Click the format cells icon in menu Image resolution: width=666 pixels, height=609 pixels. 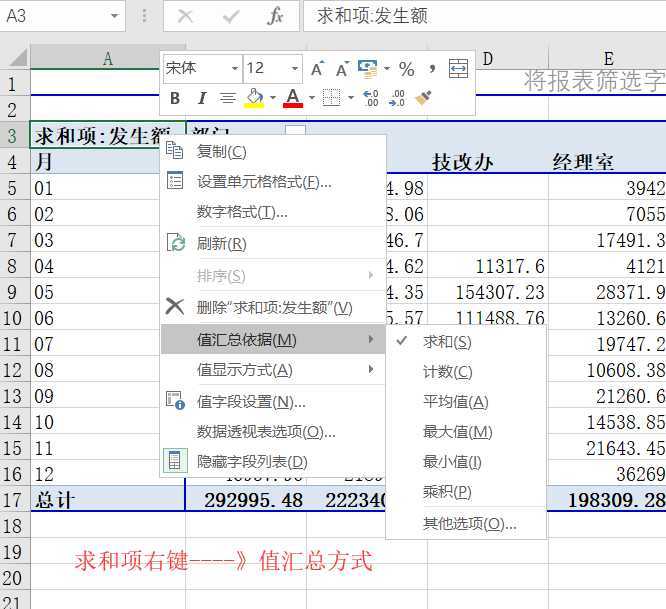[x=175, y=180]
